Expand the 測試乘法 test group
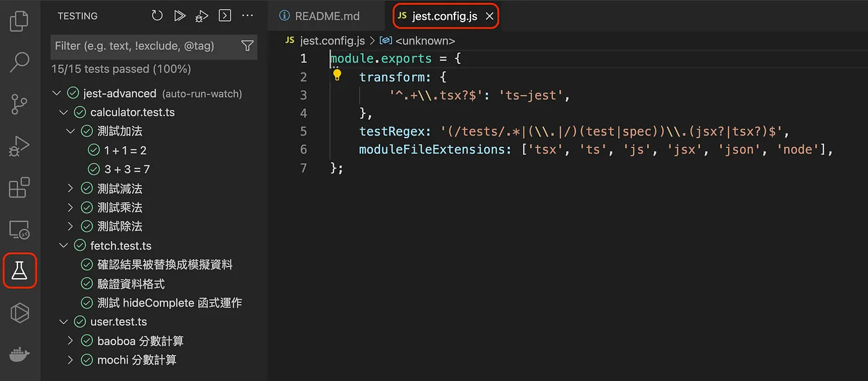This screenshot has width=868, height=381. pos(71,208)
